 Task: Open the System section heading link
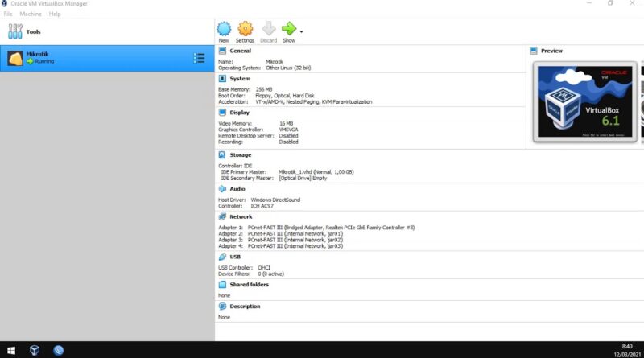tap(240, 78)
